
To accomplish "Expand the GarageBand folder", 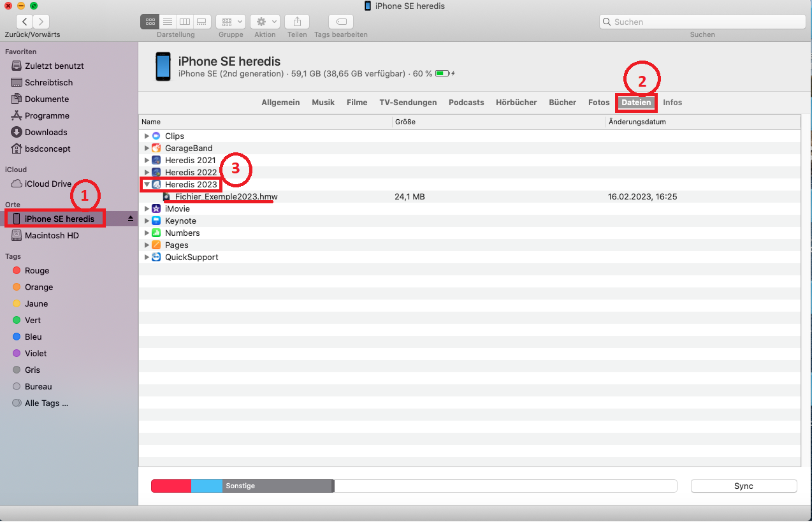I will pos(147,149).
